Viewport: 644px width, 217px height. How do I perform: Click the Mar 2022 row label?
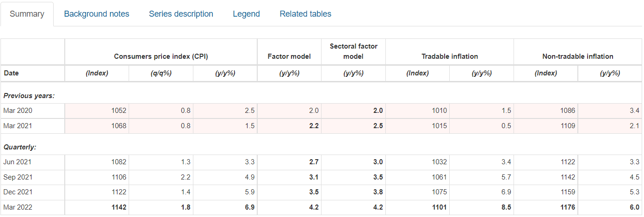point(18,207)
